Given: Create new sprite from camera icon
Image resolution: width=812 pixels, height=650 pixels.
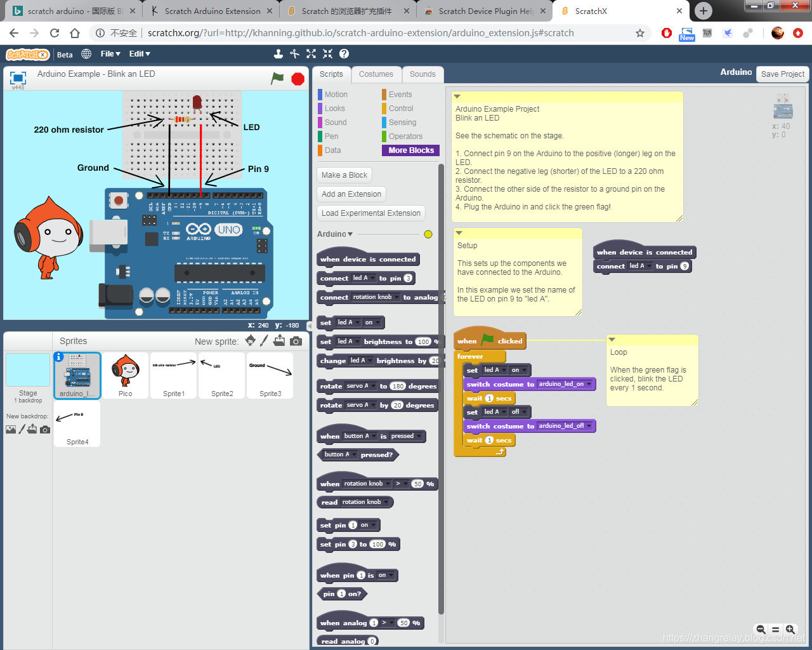Looking at the screenshot, I should 296,341.
